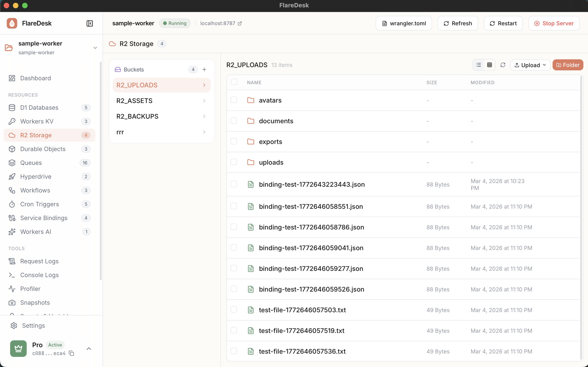Open wrangler.toml file button

click(x=404, y=23)
